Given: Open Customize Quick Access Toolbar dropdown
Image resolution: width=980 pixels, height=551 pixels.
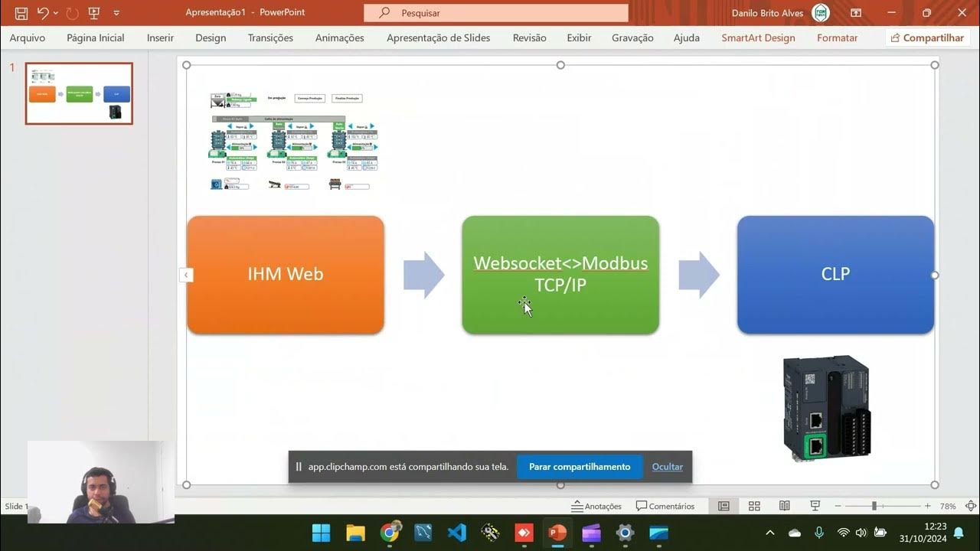Looking at the screenshot, I should pyautogui.click(x=116, y=13).
